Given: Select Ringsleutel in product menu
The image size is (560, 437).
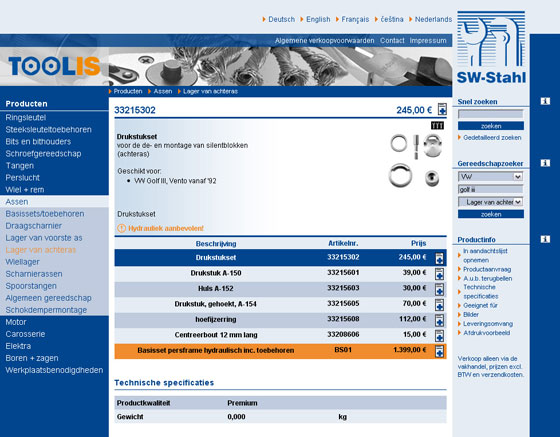Looking at the screenshot, I should tap(25, 117).
